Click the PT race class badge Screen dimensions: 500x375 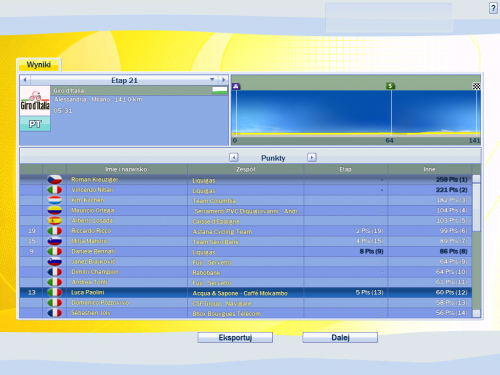tap(35, 124)
